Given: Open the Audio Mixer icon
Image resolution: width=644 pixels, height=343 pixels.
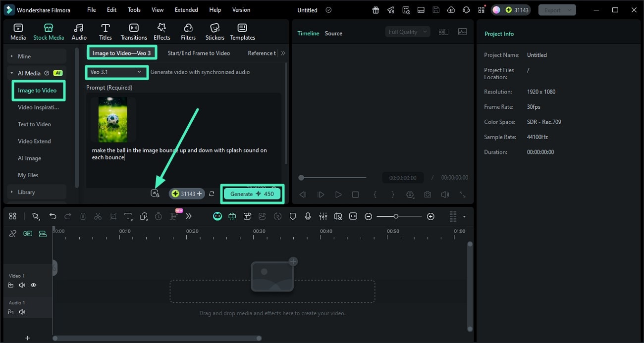Looking at the screenshot, I should point(323,216).
